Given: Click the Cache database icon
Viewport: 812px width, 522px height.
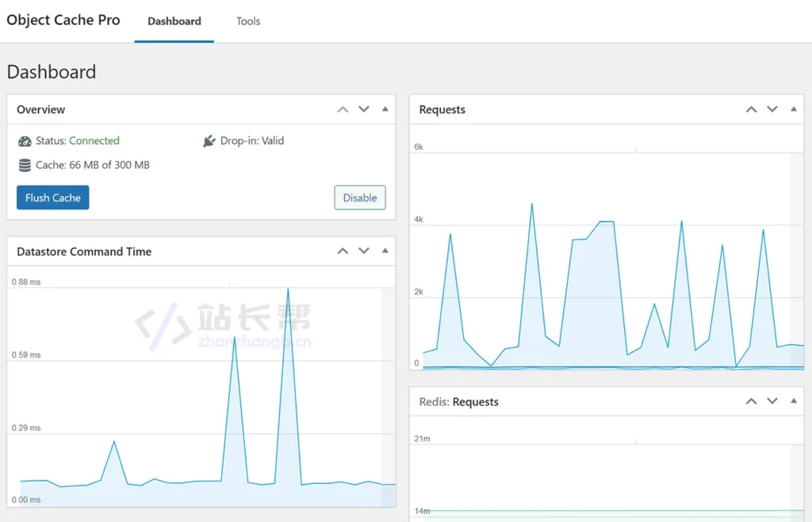Looking at the screenshot, I should [x=24, y=166].
